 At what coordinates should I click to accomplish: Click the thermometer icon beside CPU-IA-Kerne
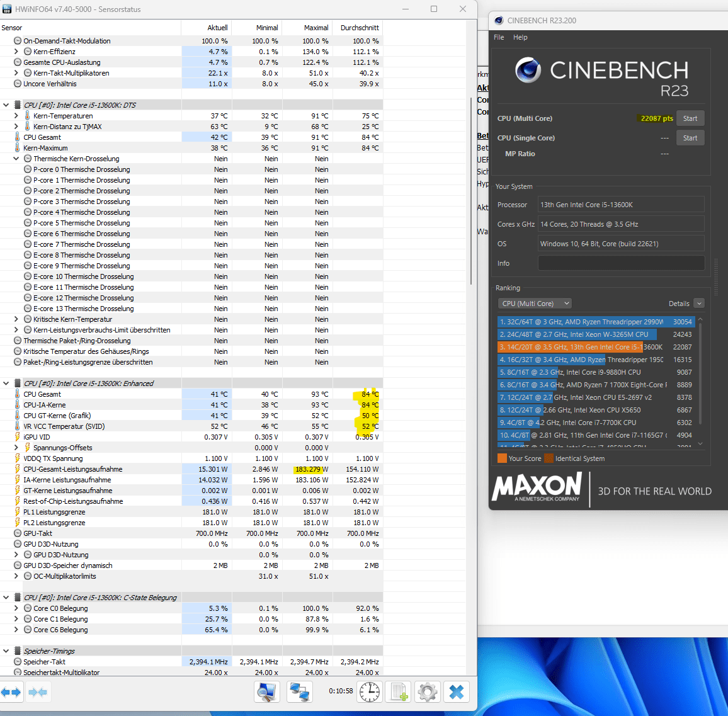pos(17,405)
